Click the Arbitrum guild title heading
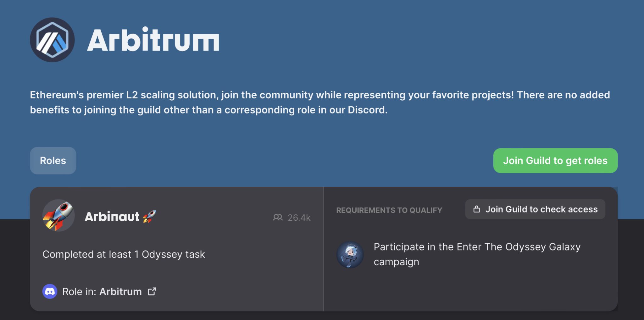The image size is (644, 320). pyautogui.click(x=153, y=40)
